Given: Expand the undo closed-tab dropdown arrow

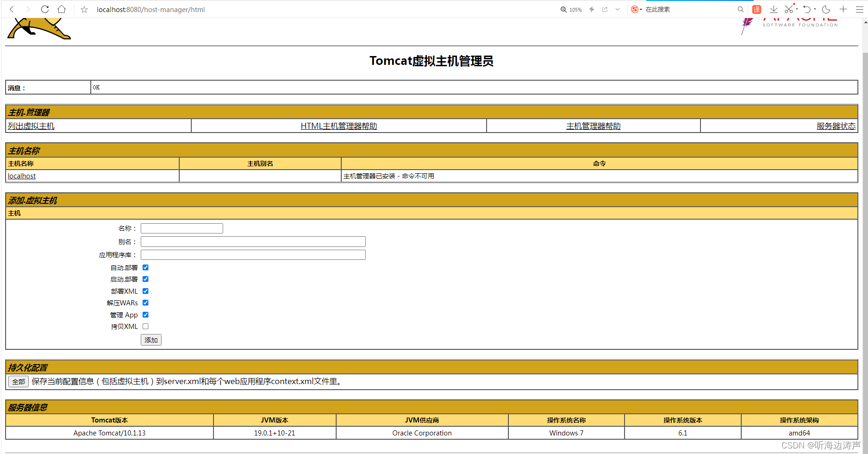Looking at the screenshot, I should coord(815,9).
